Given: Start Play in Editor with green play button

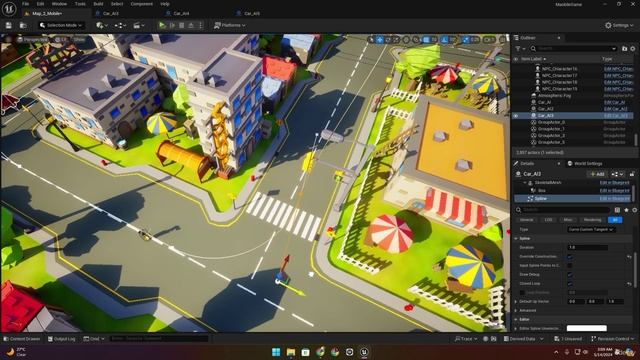Looking at the screenshot, I should click(x=162, y=25).
